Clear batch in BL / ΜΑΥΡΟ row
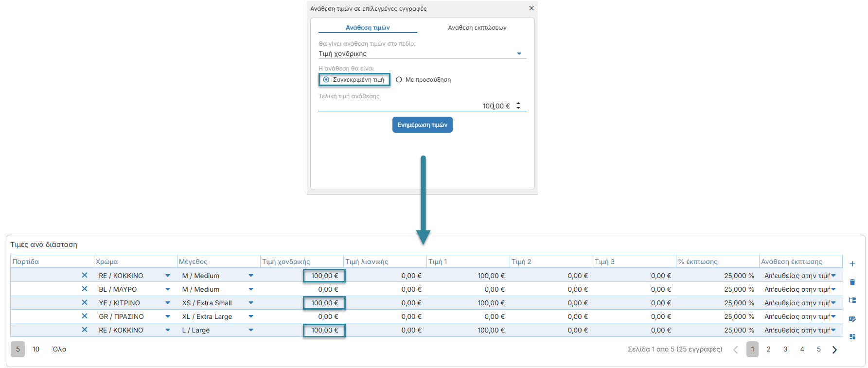The width and height of the screenshot is (868, 368). pos(84,289)
